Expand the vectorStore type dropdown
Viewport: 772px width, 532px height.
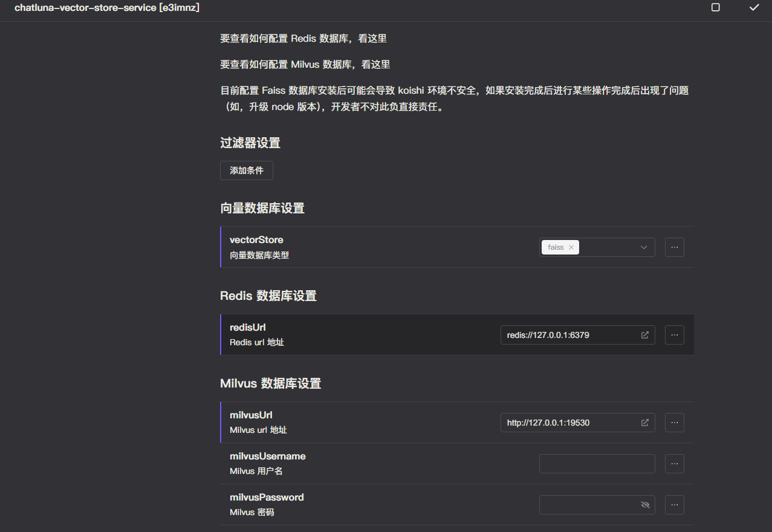[644, 247]
